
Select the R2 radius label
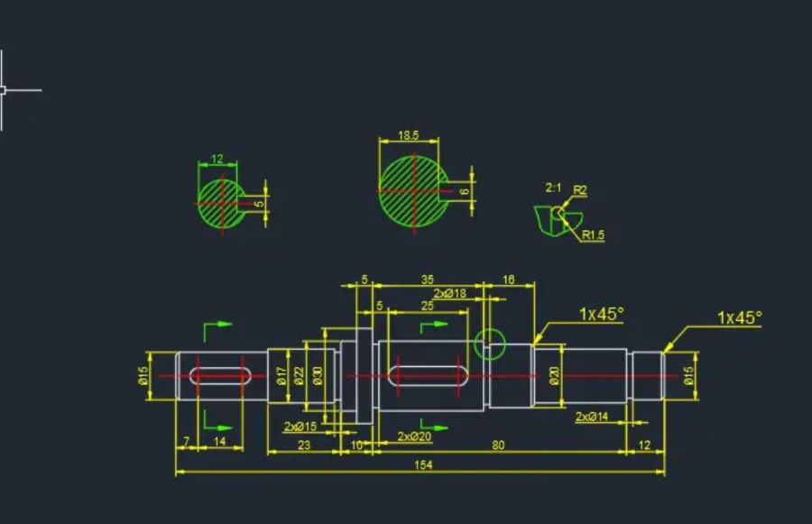point(580,190)
